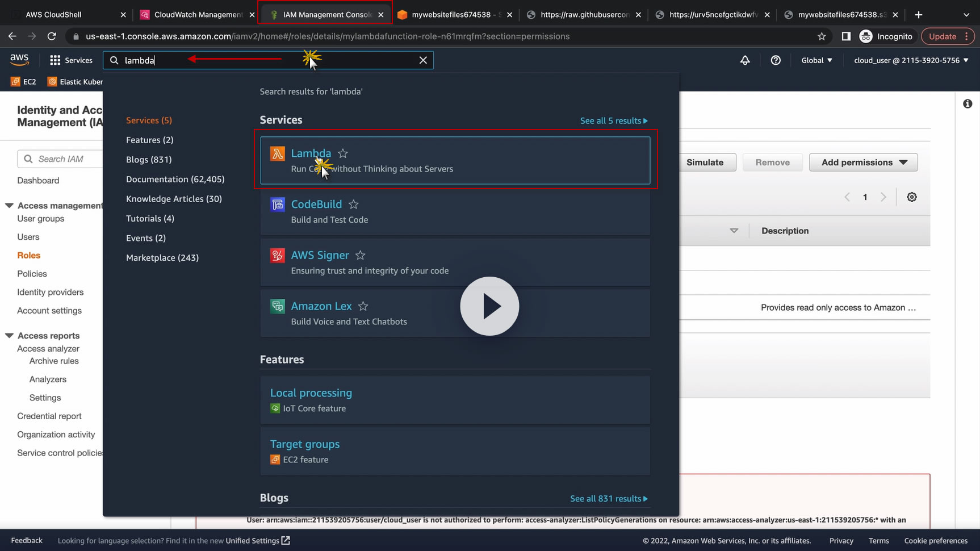
Task: Close the AWS CloudShell tab
Action: pos(123,15)
